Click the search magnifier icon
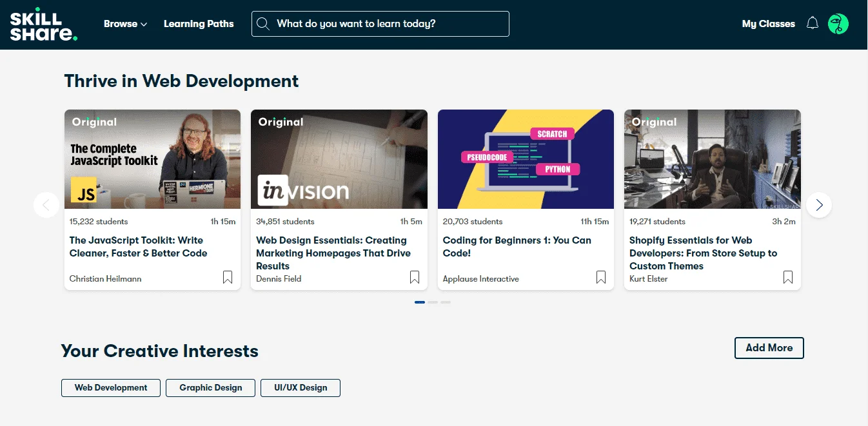Screen dimensions: 868x426 coord(262,24)
